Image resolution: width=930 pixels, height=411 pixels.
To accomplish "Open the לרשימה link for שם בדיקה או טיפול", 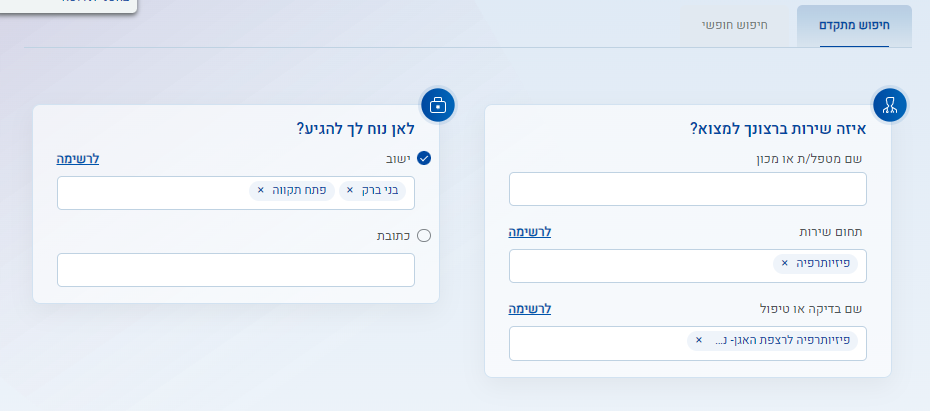I will 530,308.
